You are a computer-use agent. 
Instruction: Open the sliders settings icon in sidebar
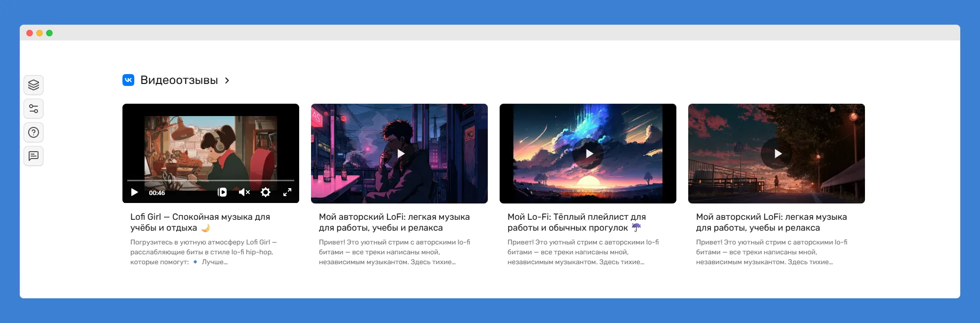pos(34,109)
